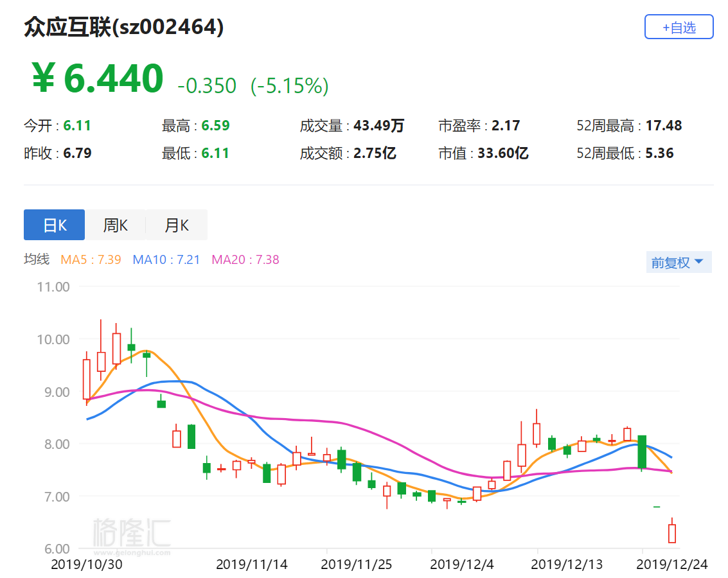Click the 7.00 price axis label

57,496
